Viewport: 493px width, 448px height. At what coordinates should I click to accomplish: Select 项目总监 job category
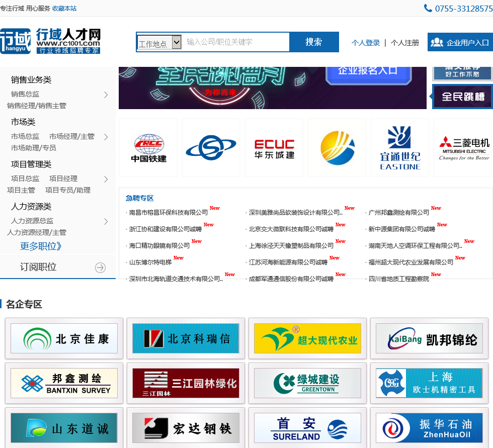[x=25, y=178]
